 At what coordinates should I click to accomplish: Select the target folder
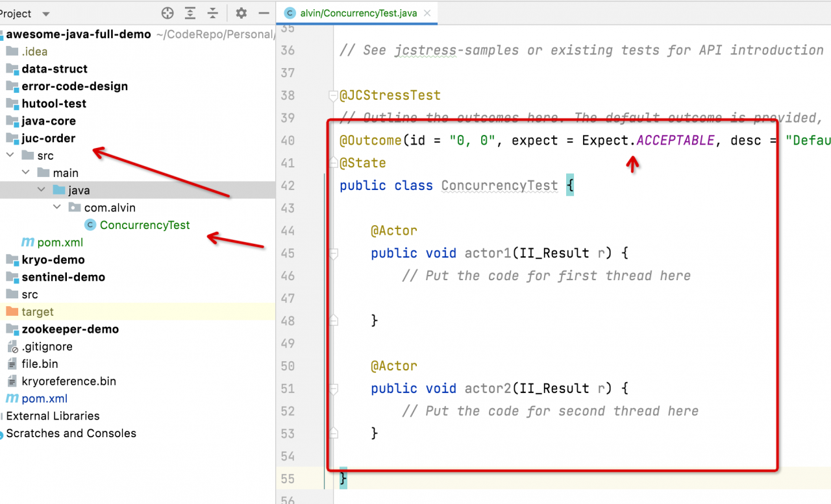38,312
